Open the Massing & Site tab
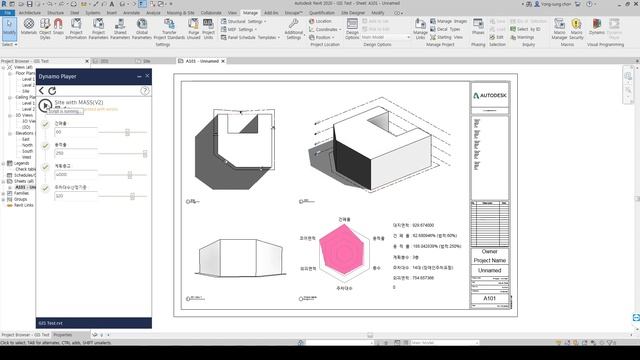Screen dimensions: 640x360 click(180, 13)
